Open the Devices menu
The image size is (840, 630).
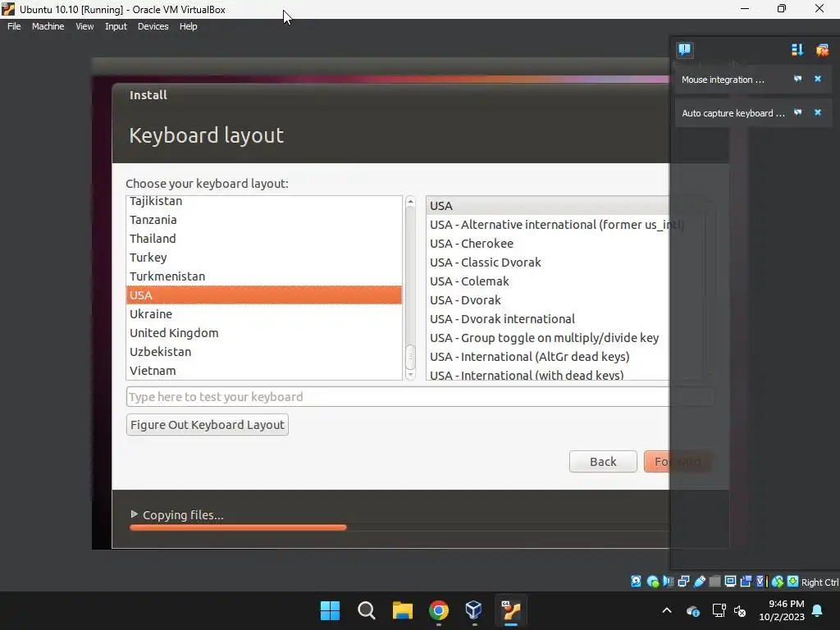[153, 26]
